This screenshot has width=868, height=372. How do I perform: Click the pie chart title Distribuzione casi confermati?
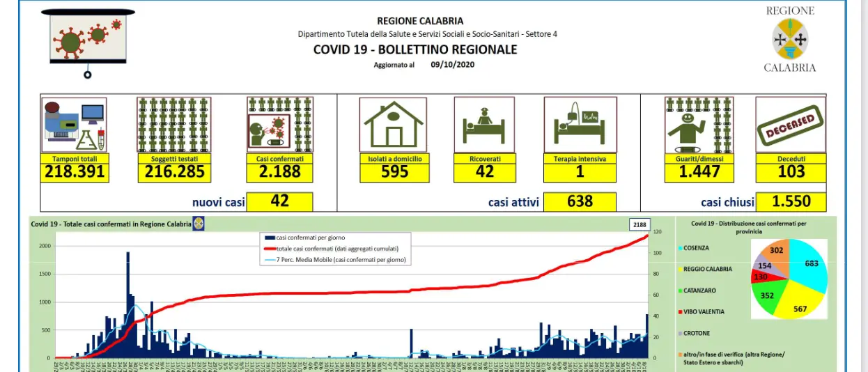(x=749, y=227)
